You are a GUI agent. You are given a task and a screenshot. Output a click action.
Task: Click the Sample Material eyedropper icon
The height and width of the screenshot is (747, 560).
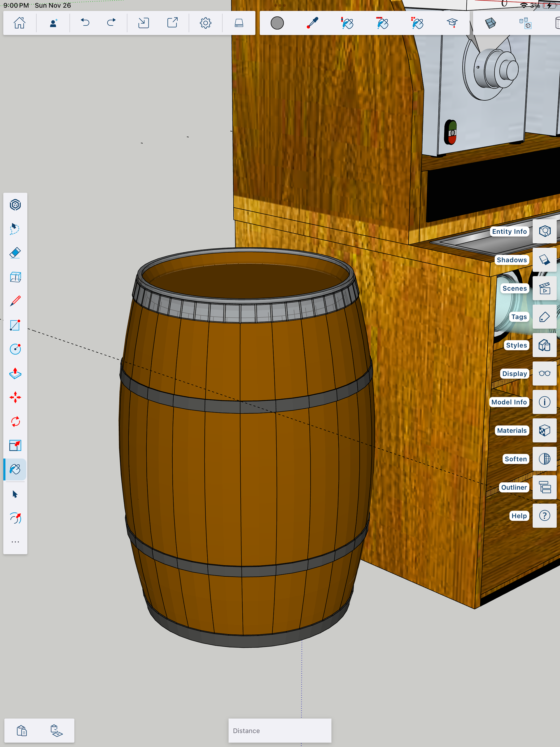coord(312,23)
